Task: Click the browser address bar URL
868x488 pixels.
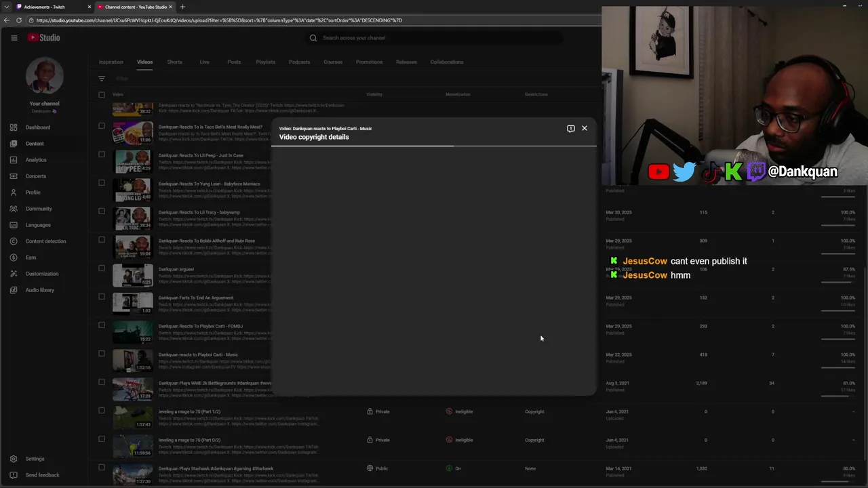Action: (219, 20)
